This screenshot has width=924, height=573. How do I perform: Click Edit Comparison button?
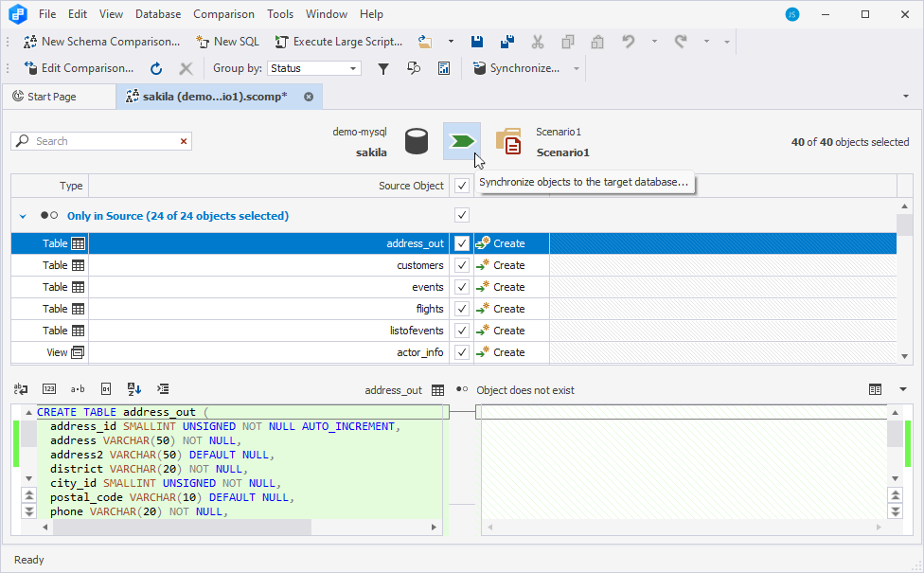(79, 68)
